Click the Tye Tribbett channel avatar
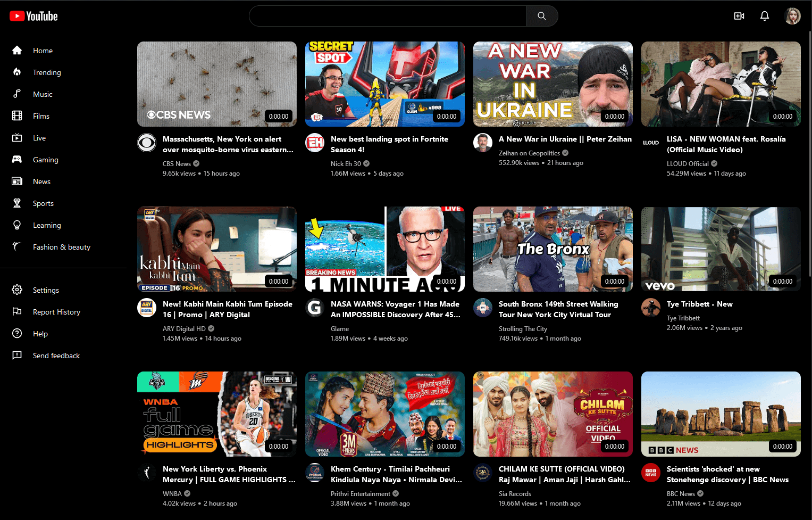 tap(651, 308)
